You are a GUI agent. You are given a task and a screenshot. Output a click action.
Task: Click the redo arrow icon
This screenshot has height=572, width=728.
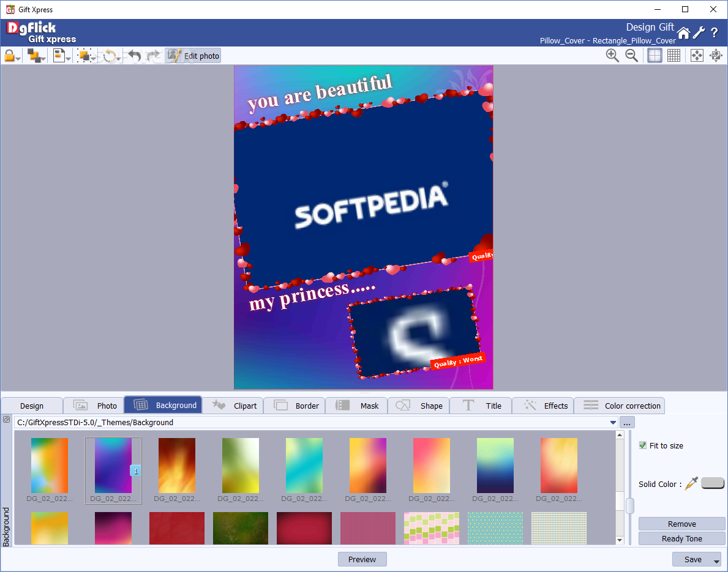click(x=153, y=56)
